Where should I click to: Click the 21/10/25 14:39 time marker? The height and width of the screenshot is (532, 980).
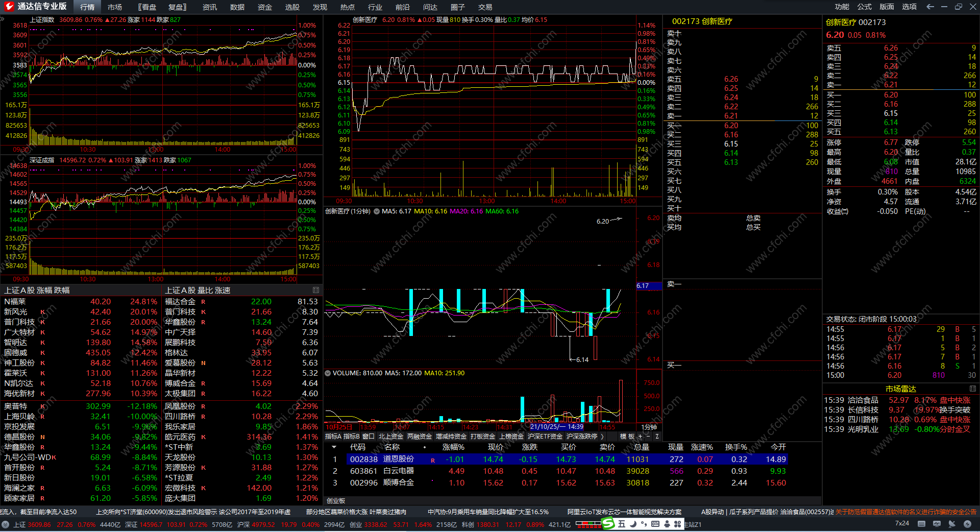click(x=557, y=427)
